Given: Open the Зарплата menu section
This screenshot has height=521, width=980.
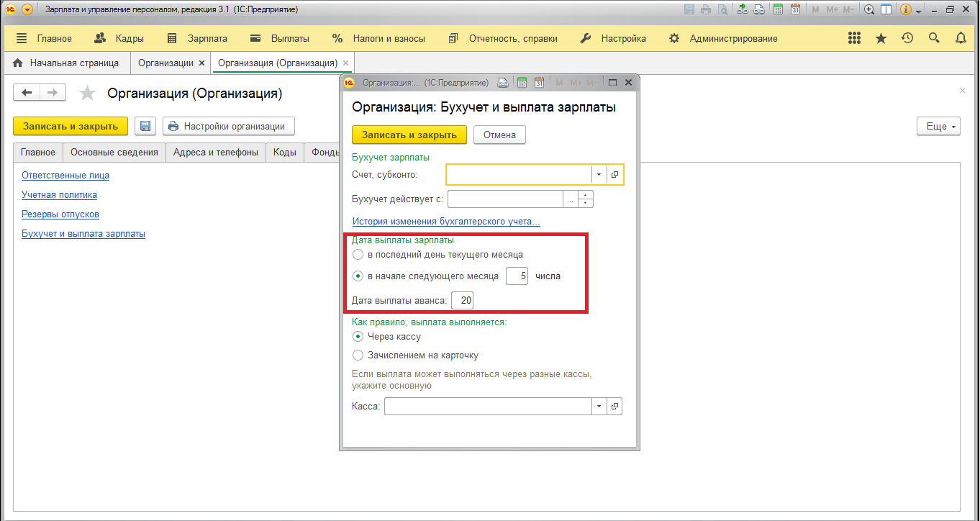Looking at the screenshot, I should [x=197, y=38].
